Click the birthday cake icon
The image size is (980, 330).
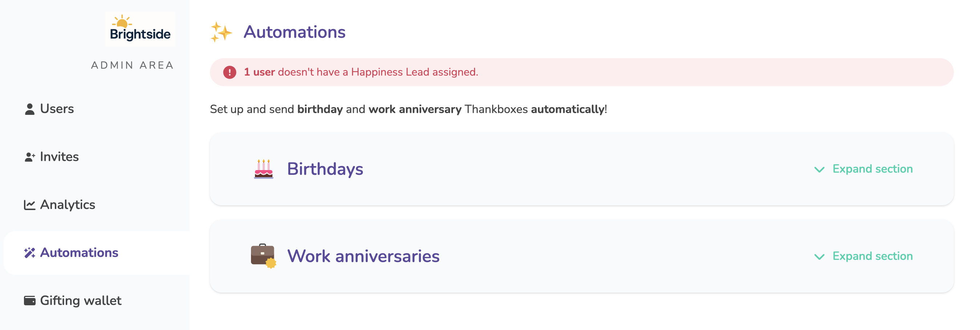click(264, 169)
